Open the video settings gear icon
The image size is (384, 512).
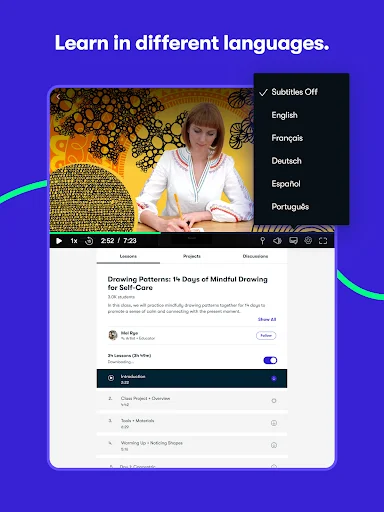(x=308, y=240)
